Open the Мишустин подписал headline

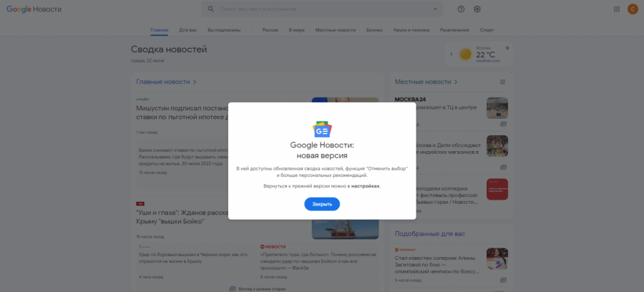tap(182, 113)
